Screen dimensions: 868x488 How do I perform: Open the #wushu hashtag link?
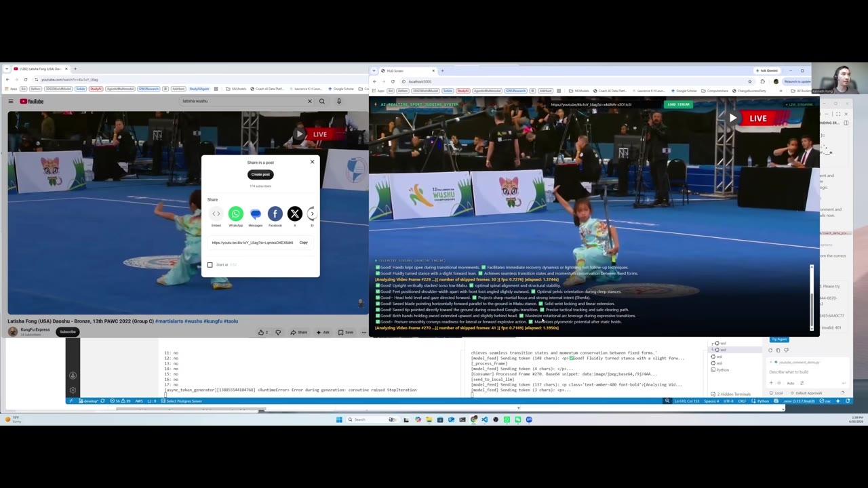[193, 321]
